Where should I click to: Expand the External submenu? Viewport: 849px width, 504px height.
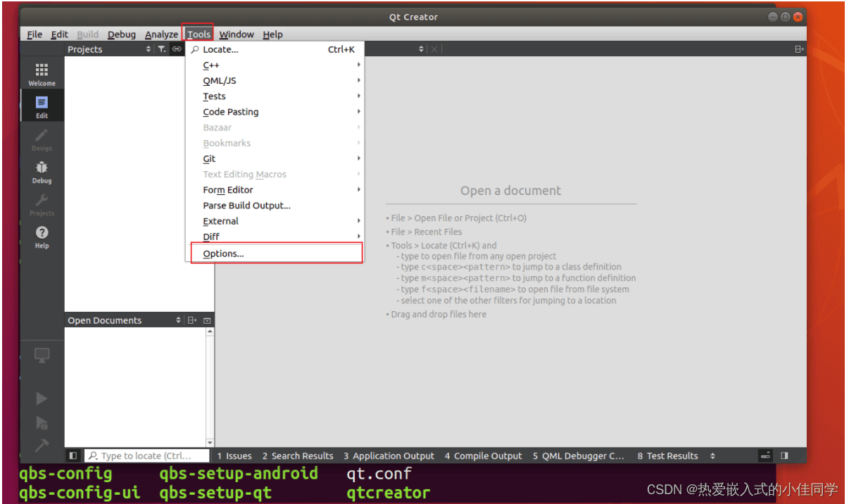(x=275, y=221)
